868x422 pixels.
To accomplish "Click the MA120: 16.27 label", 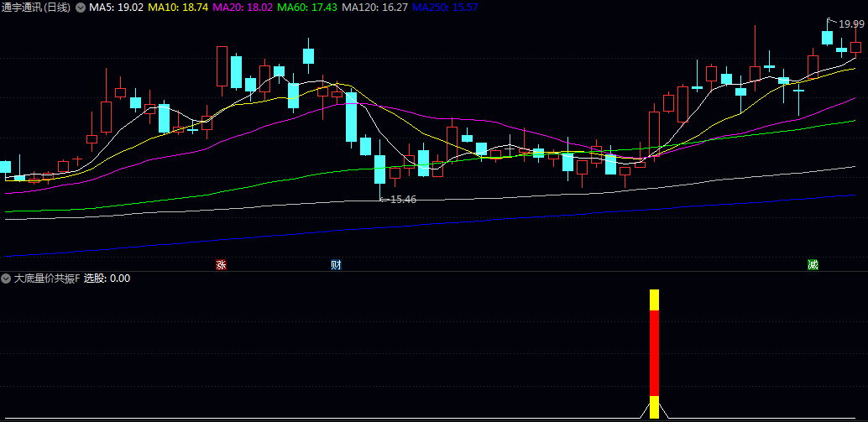I will (x=375, y=8).
